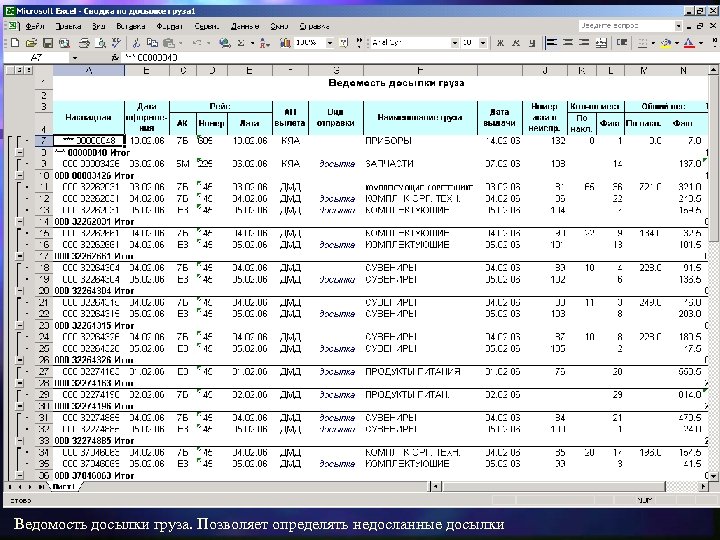Select the Лист1 sheet tab

pyautogui.click(x=63, y=486)
